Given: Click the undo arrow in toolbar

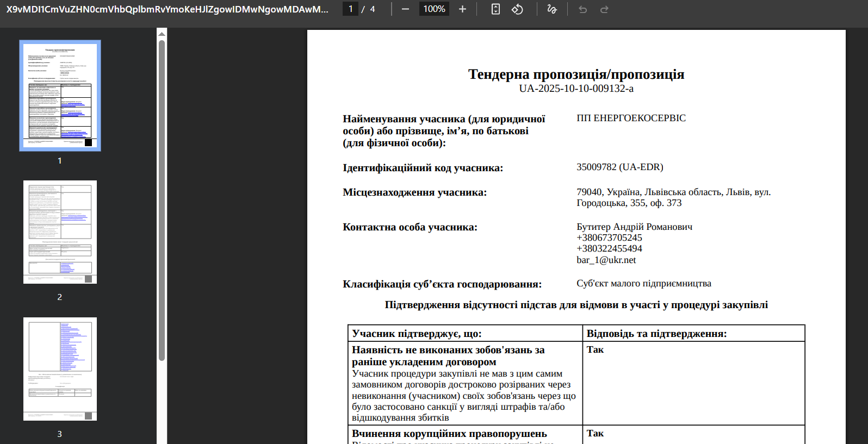Looking at the screenshot, I should click(582, 9).
